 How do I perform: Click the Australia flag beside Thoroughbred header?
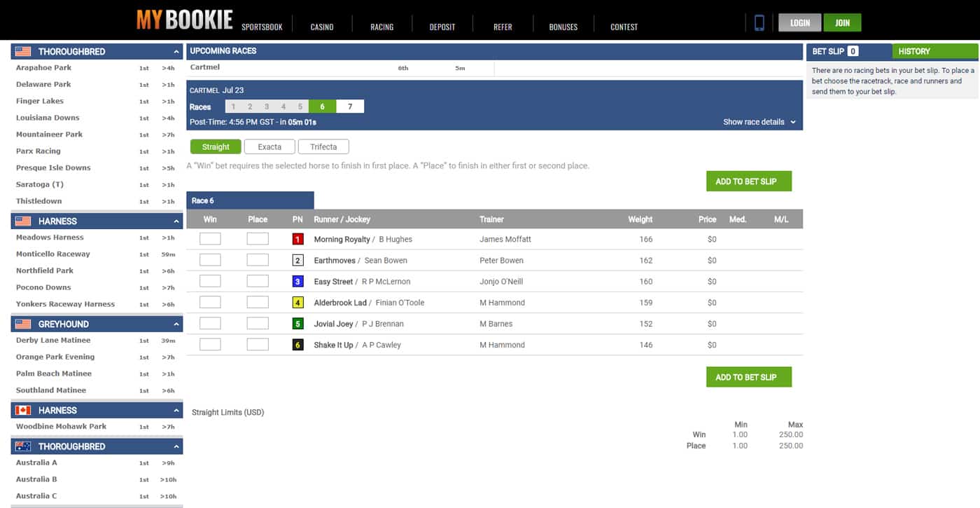23,446
